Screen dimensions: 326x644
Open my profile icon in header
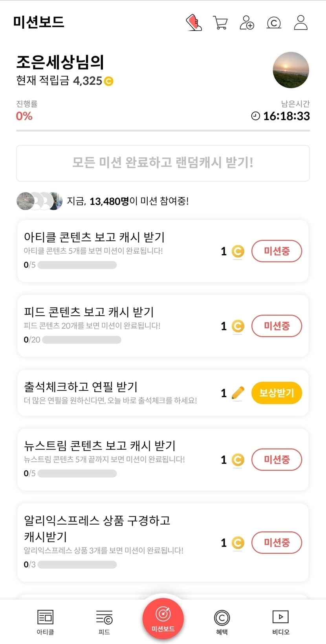(x=301, y=22)
